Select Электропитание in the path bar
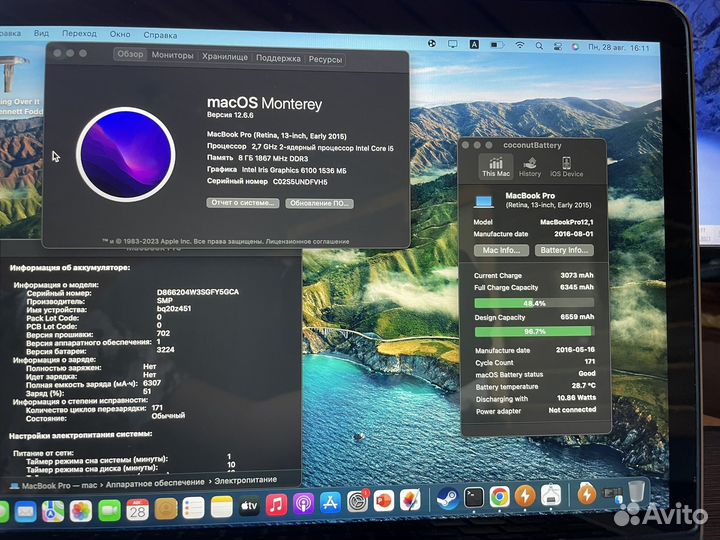 tap(246, 480)
